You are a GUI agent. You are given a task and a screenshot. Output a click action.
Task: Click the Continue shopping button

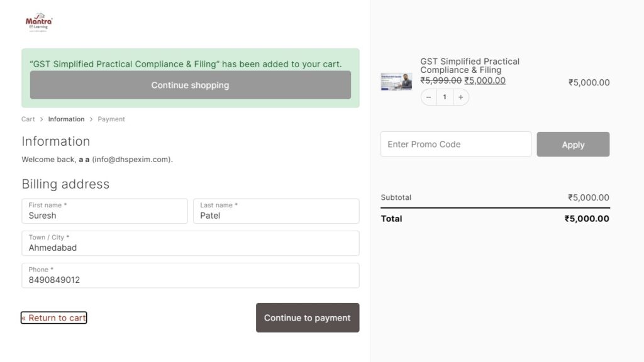pos(190,85)
